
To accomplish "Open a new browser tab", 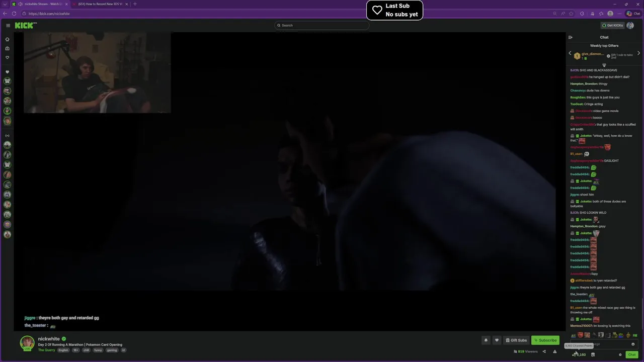I will click(x=134, y=4).
